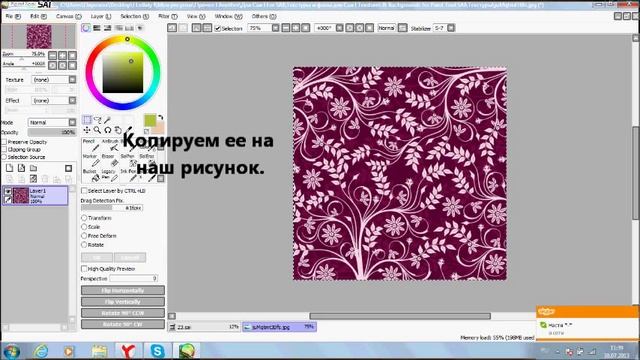Click the Rotate 90° CW button
640x360 pixels.
pos(123,324)
